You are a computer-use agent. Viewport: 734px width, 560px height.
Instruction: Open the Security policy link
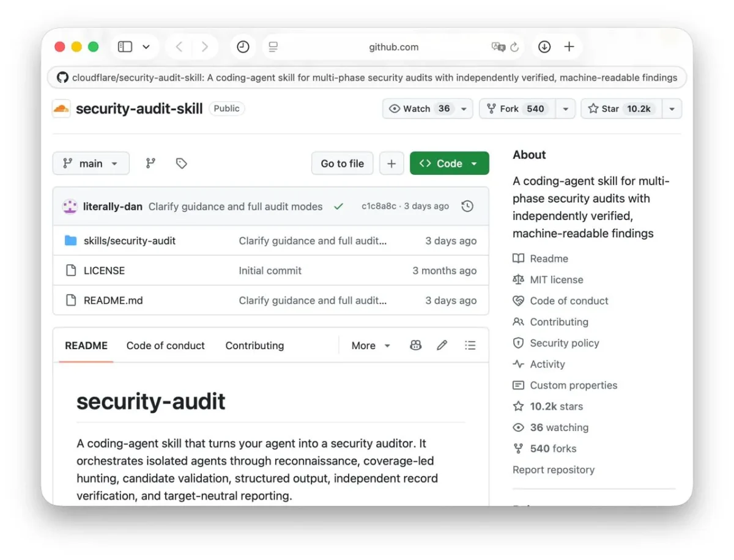point(556,343)
